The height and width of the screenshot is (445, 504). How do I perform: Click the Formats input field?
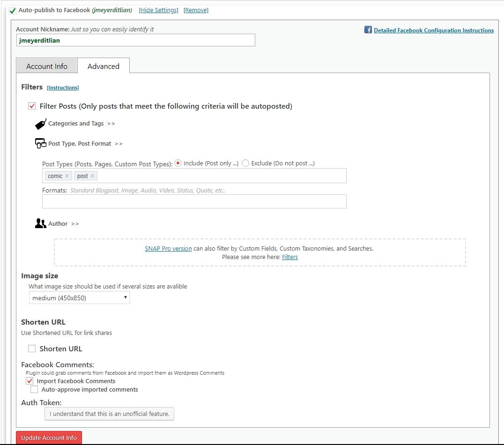[x=194, y=201]
